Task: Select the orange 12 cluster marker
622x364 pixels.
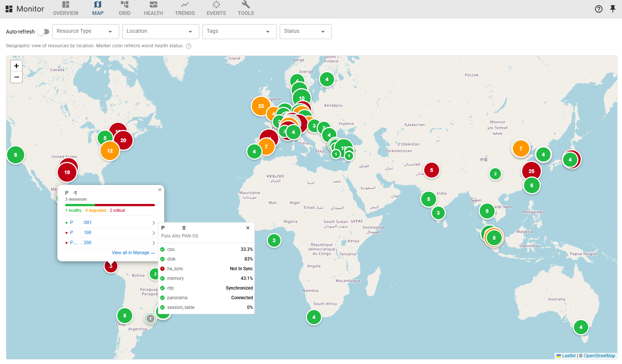Action: [x=110, y=151]
